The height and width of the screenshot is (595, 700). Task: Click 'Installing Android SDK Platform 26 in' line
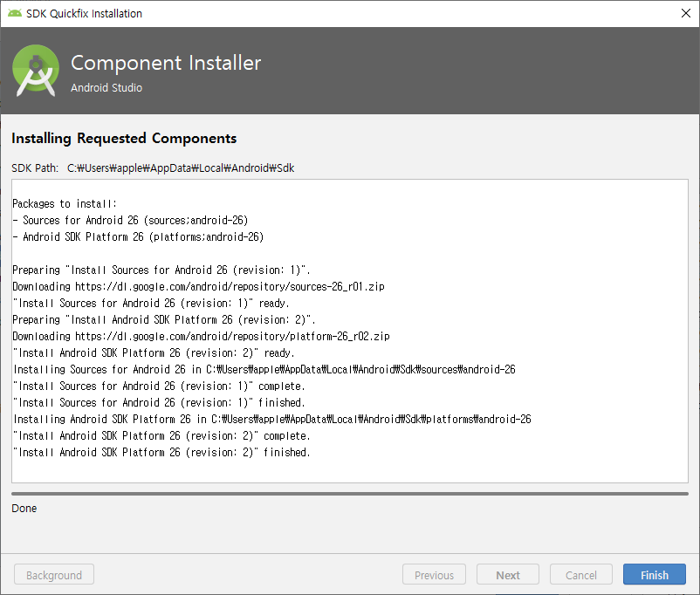pos(272,419)
